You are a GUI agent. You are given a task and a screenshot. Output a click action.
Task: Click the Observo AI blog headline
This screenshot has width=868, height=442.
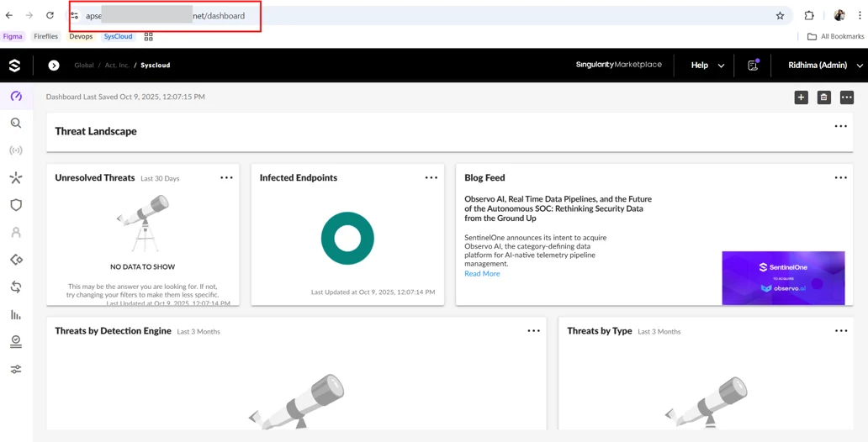click(x=558, y=208)
